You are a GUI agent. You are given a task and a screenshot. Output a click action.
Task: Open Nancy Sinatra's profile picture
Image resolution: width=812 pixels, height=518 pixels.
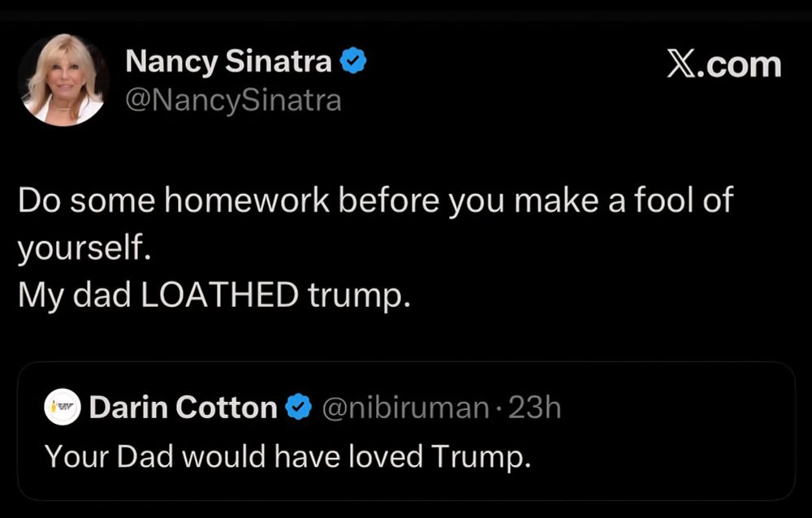click(x=63, y=80)
